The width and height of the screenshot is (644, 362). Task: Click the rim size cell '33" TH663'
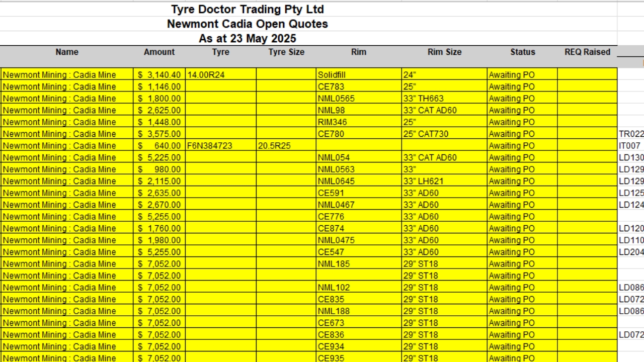445,99
